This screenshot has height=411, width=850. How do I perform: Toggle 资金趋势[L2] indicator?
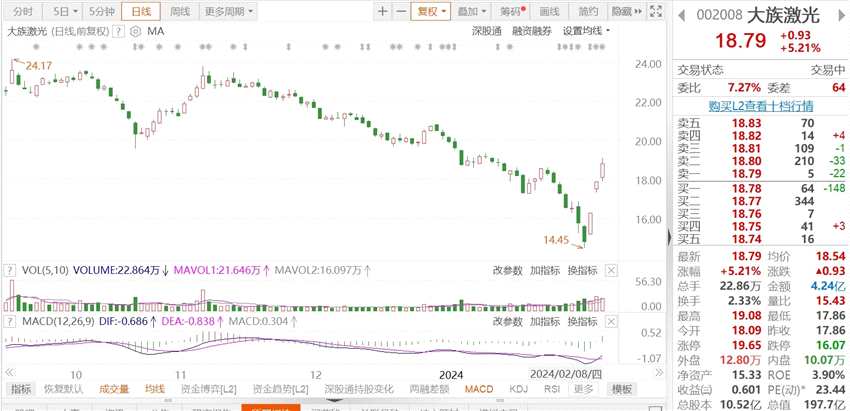point(281,389)
